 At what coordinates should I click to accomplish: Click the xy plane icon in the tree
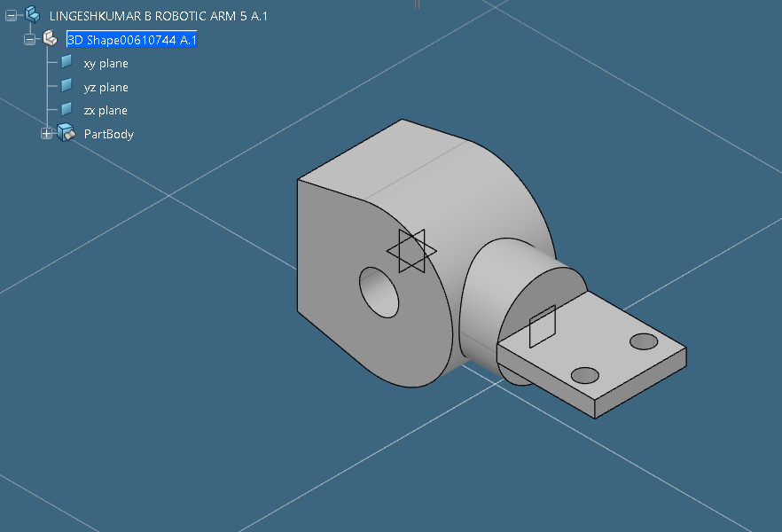65,61
